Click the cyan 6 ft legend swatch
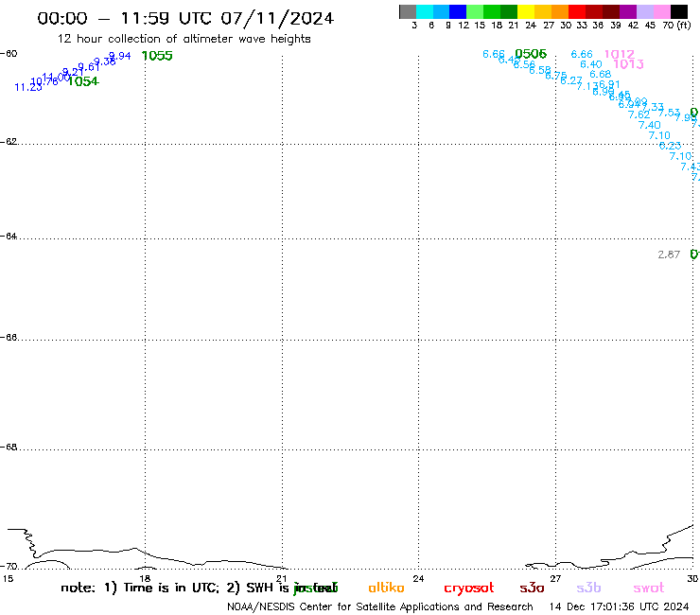 click(x=425, y=11)
